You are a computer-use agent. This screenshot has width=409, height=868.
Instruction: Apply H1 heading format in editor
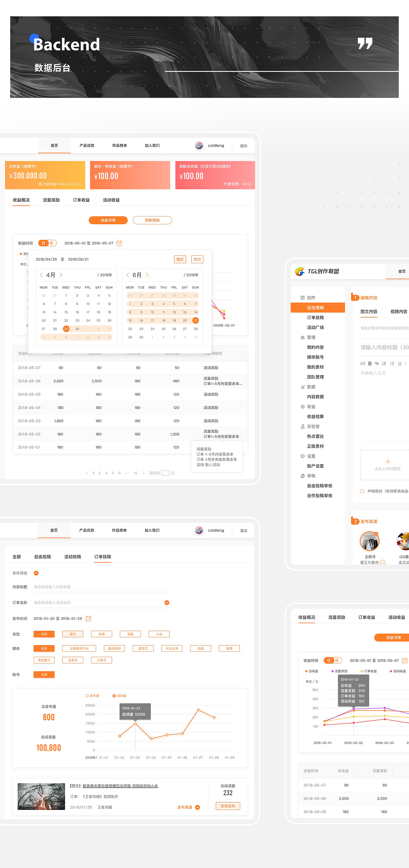(x=362, y=363)
